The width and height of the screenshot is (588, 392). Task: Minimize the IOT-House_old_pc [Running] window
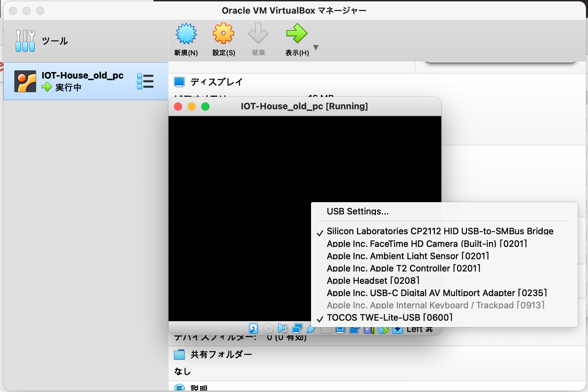tap(192, 107)
